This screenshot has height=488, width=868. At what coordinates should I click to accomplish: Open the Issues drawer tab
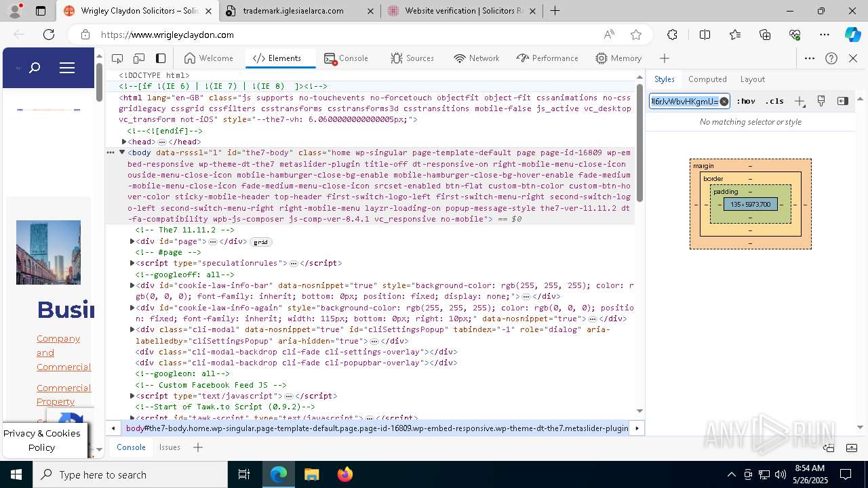tap(170, 447)
